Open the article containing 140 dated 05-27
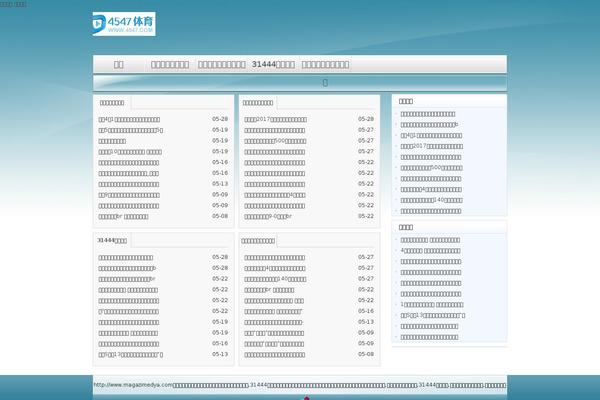The height and width of the screenshot is (400, 600). click(275, 279)
